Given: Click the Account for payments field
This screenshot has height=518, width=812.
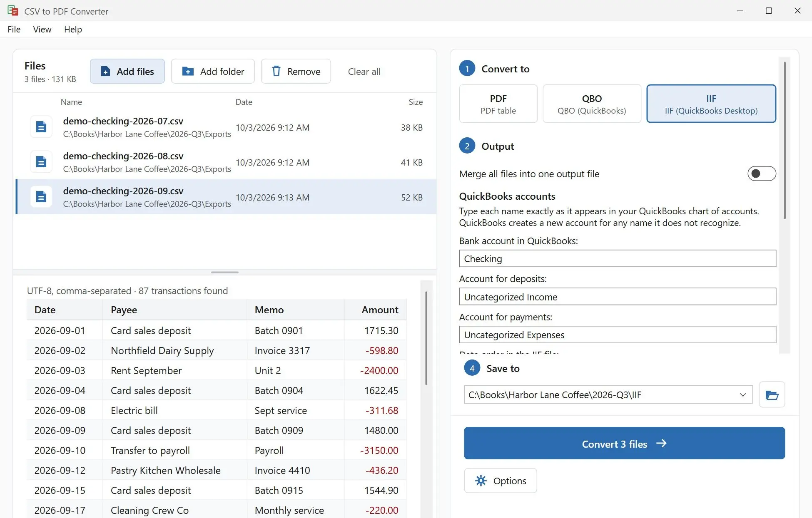Looking at the screenshot, I should click(618, 335).
